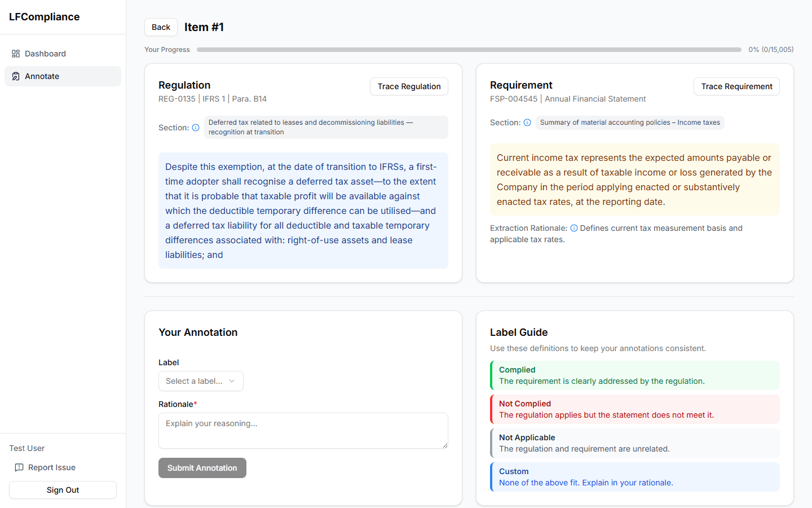Select the Complied label guide entry
This screenshot has height=508, width=812.
tap(634, 375)
